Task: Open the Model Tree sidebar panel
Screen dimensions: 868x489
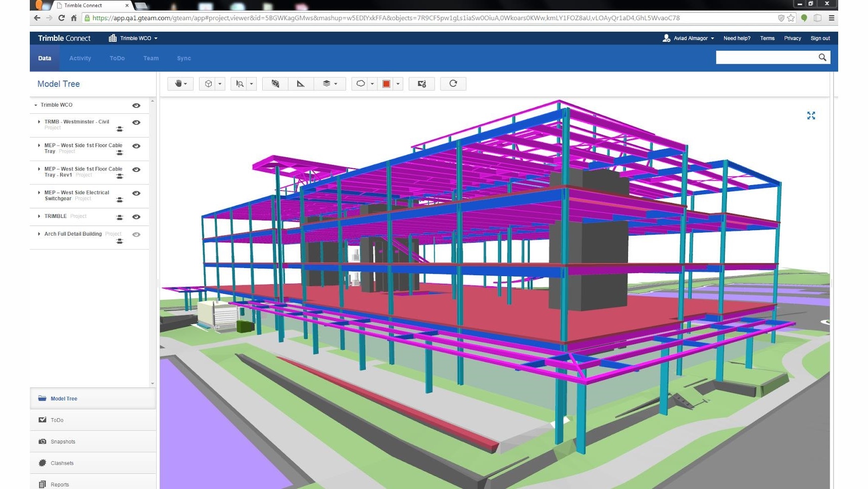Action: point(93,398)
